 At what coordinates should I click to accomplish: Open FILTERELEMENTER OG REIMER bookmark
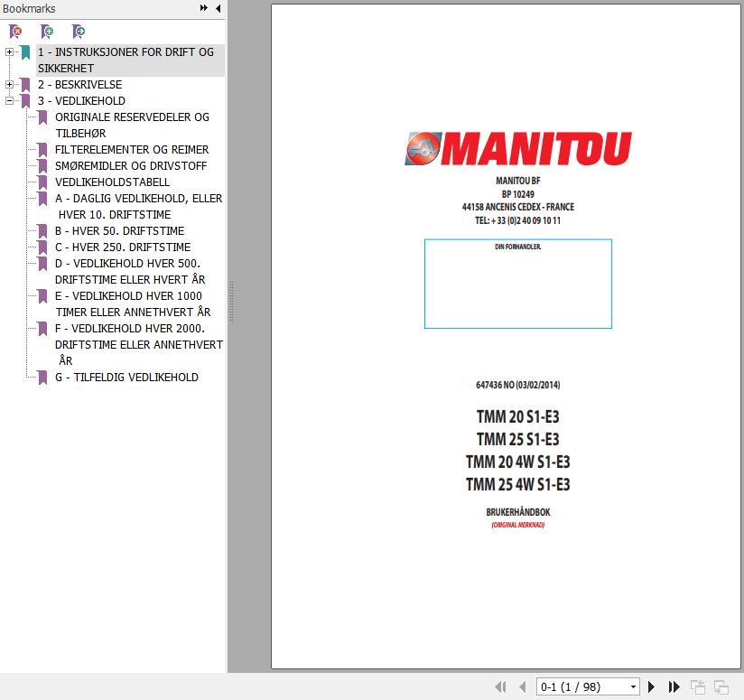132,150
